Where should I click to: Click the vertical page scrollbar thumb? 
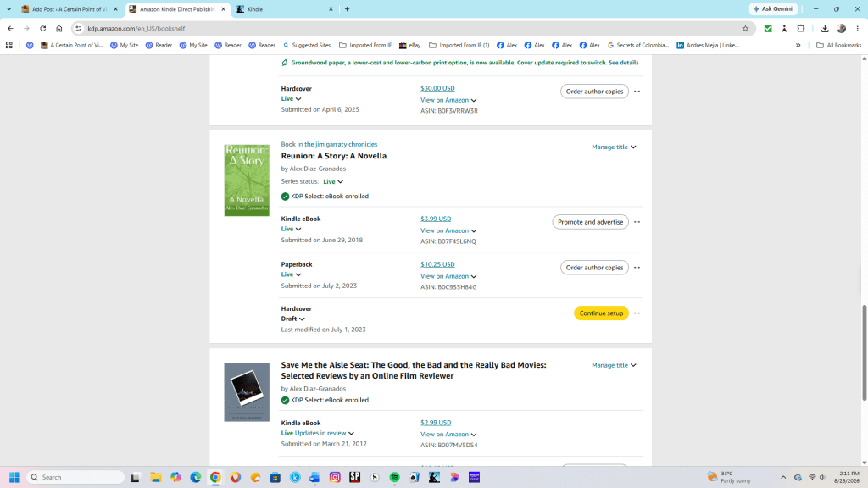point(864,352)
